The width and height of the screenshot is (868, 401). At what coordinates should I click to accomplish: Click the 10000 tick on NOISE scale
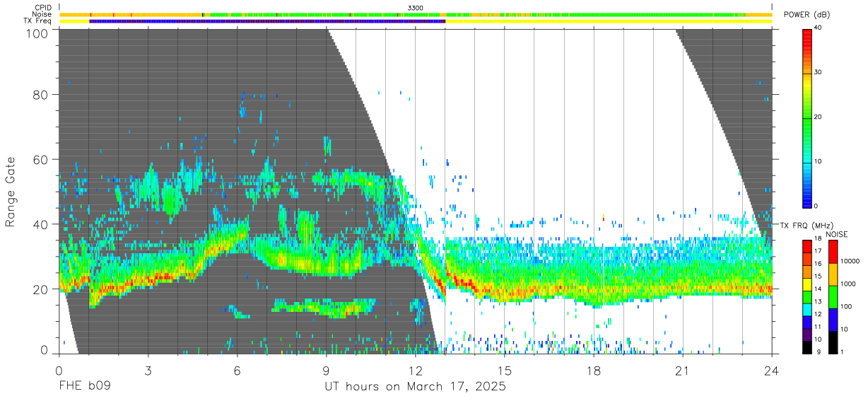click(x=849, y=261)
